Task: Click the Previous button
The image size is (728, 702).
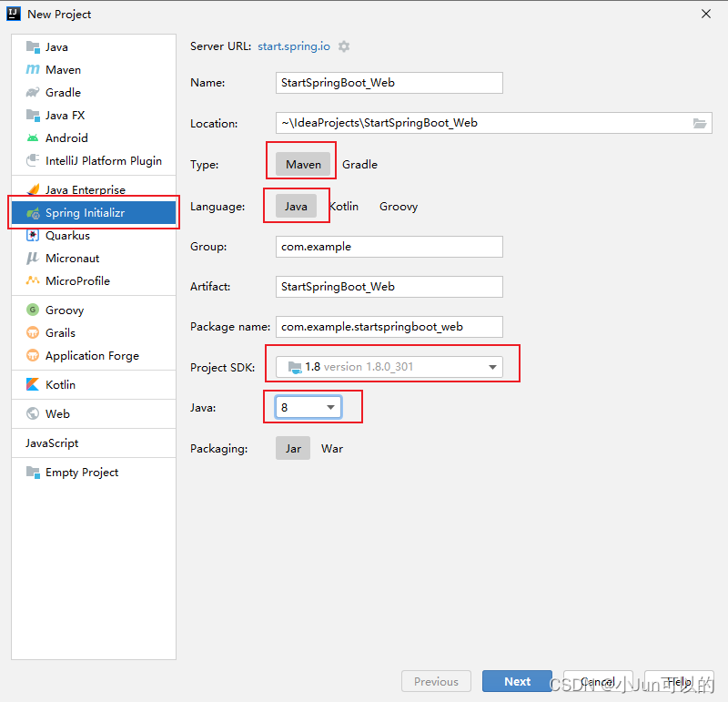Action: pyautogui.click(x=437, y=681)
